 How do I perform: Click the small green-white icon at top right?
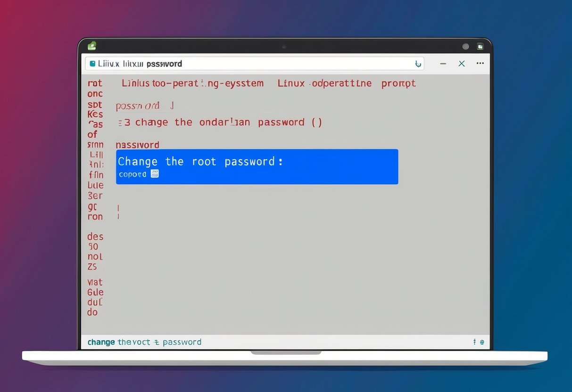coord(480,47)
